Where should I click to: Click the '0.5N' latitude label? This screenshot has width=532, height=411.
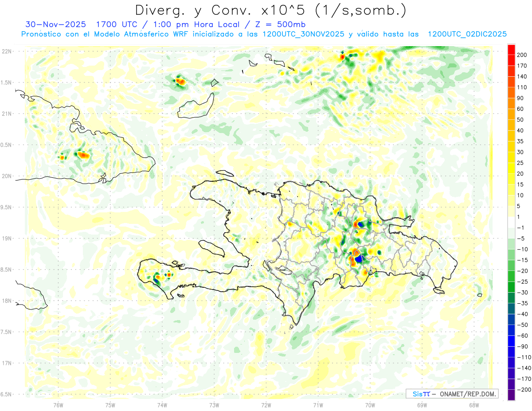[6, 145]
